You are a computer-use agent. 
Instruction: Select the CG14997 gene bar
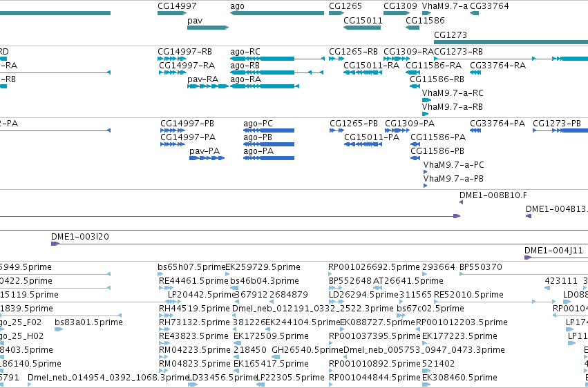(x=172, y=13)
